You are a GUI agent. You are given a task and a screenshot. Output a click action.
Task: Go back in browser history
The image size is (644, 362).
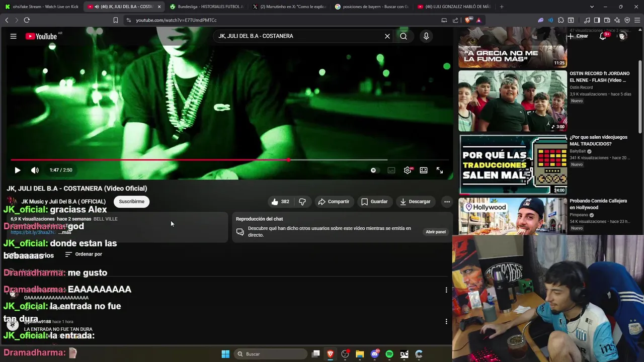click(x=7, y=20)
